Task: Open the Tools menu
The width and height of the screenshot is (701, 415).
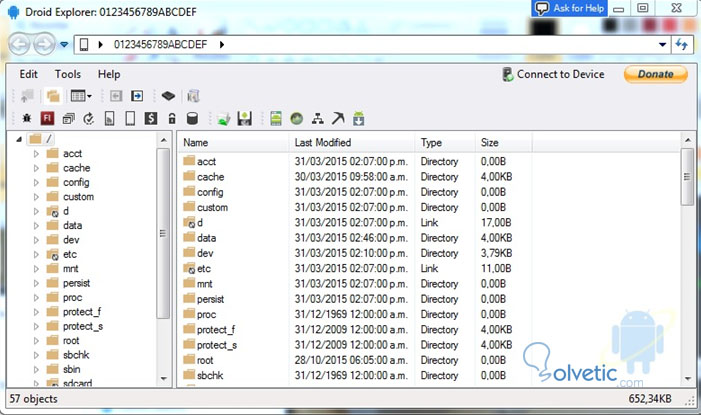Action: [x=68, y=74]
